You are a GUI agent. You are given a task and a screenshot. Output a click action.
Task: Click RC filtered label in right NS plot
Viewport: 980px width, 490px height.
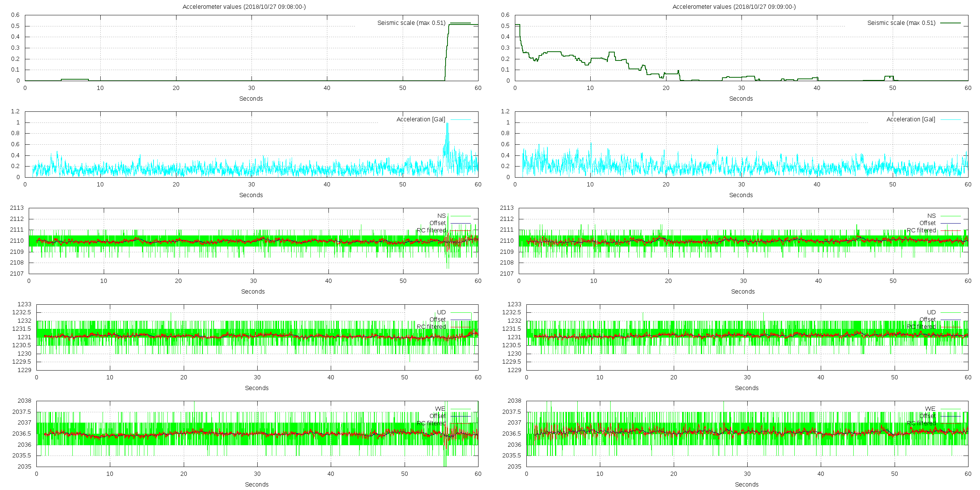(x=921, y=230)
